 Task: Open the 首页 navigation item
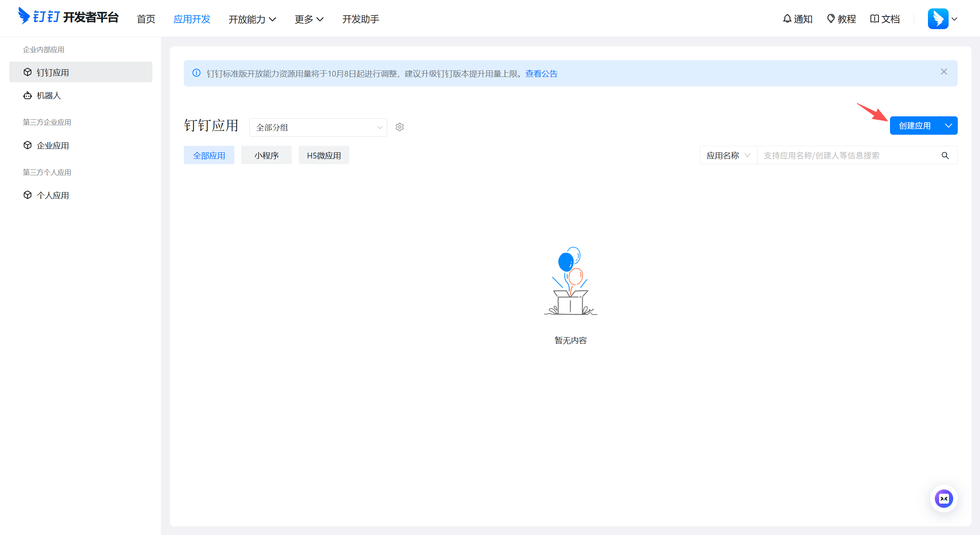coord(146,19)
